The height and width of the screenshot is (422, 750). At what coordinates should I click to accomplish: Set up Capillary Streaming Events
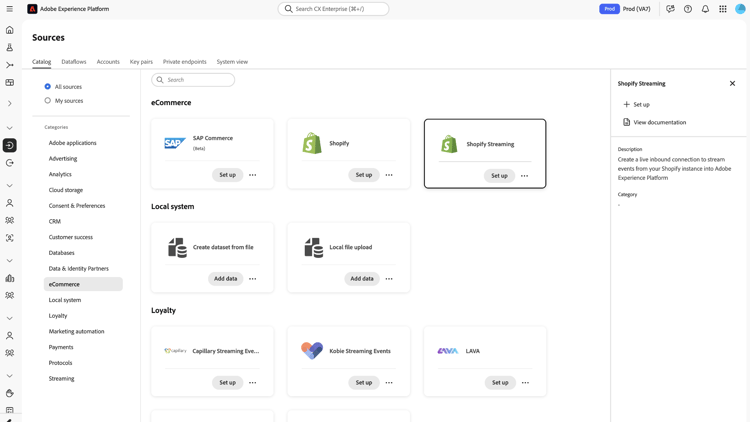[228, 383]
